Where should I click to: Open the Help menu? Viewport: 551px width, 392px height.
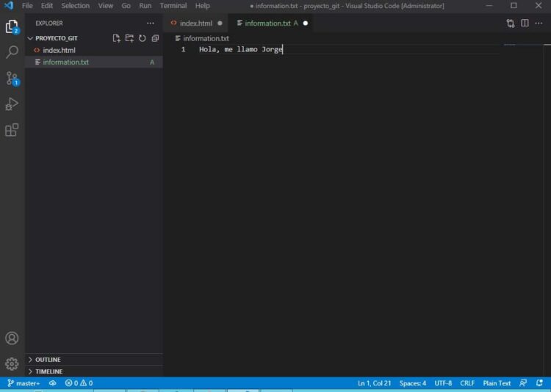pos(203,6)
